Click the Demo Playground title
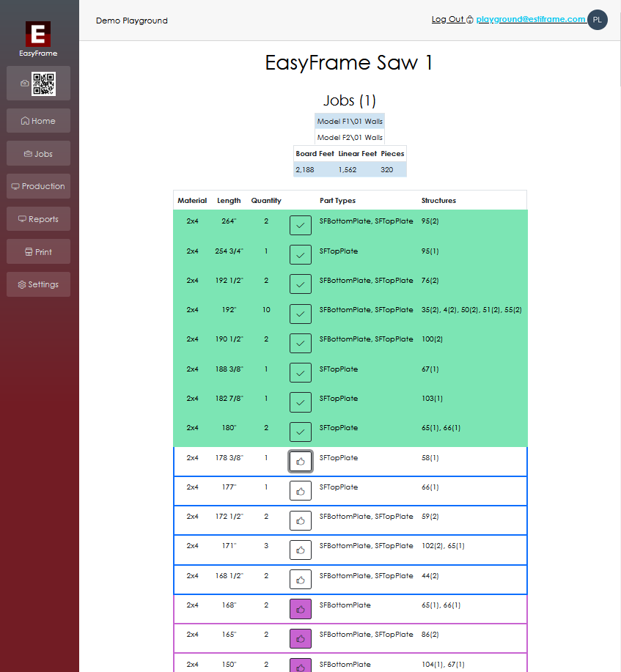The width and height of the screenshot is (621, 672). coord(132,21)
